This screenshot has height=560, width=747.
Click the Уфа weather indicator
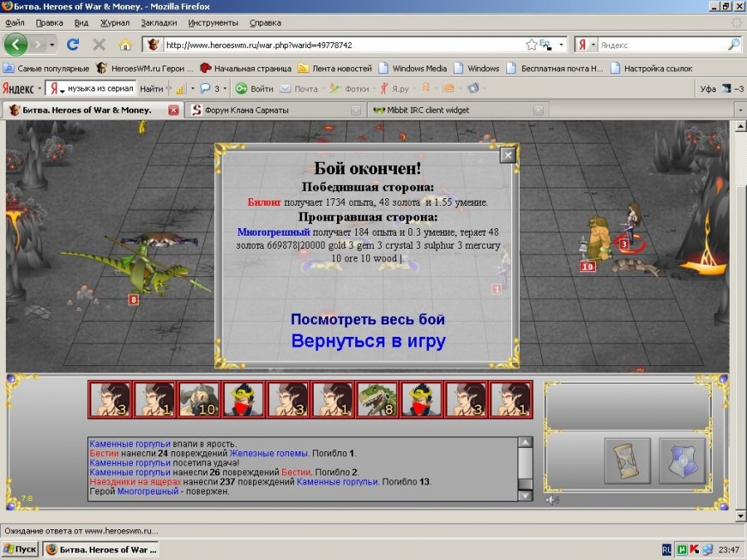(722, 89)
